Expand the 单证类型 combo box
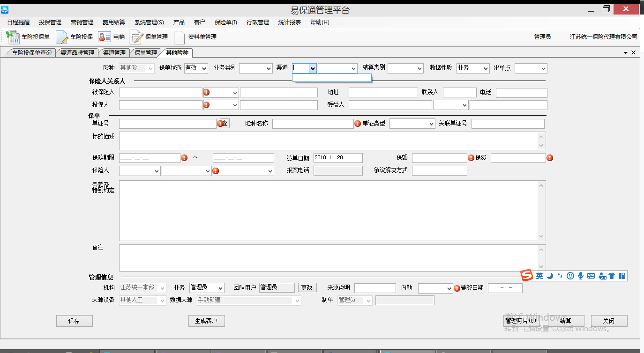 [431, 124]
